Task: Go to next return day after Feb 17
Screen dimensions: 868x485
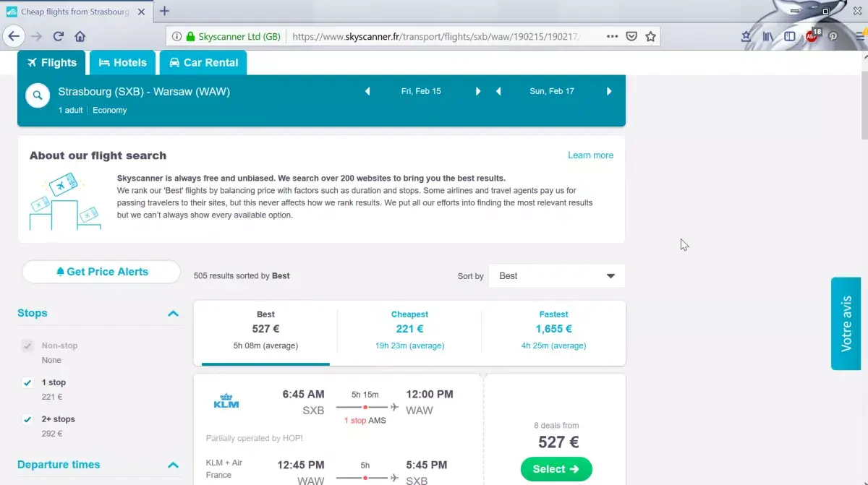Action: click(609, 91)
